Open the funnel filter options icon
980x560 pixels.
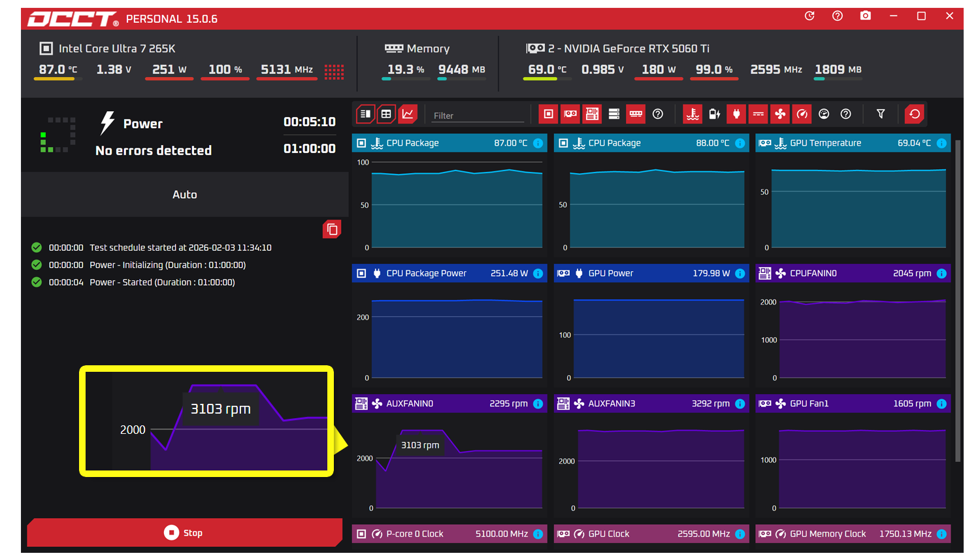tap(881, 114)
